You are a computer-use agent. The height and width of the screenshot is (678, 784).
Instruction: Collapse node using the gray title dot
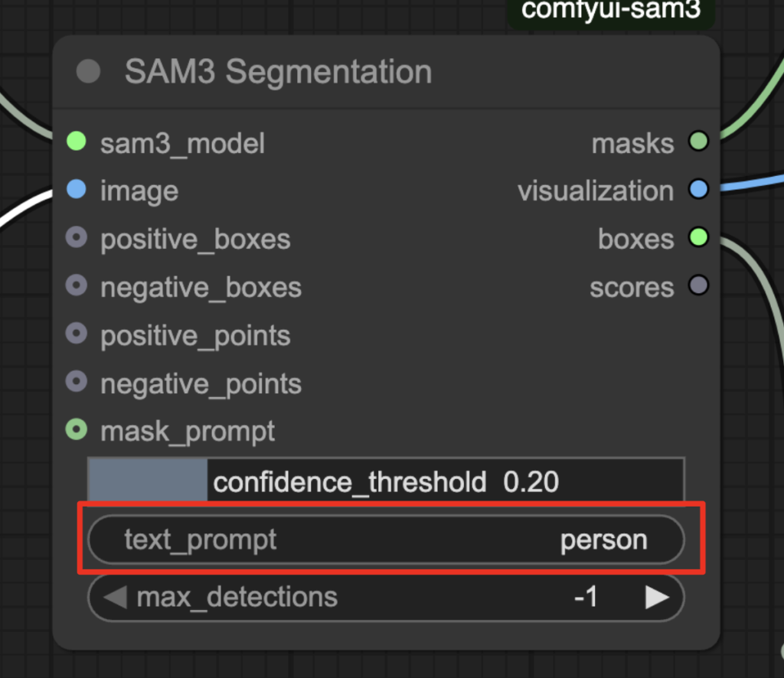(89, 72)
